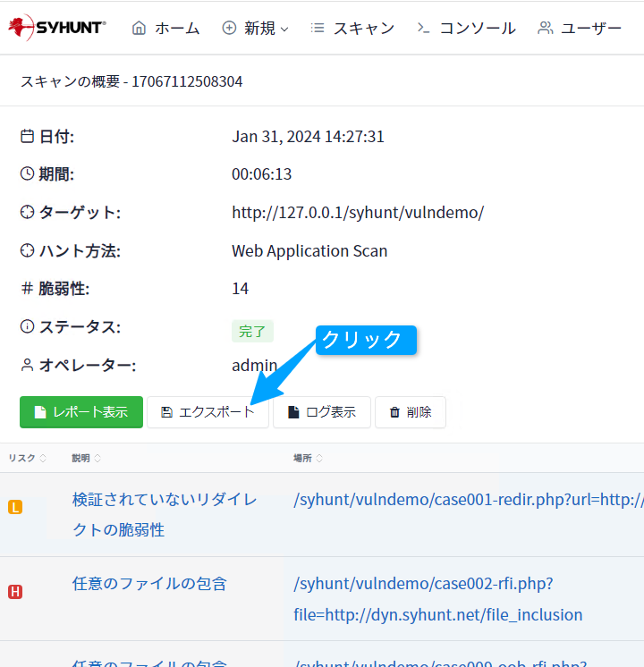Click the Syhunt logo
Screen dimensions: 644x667
[x=57, y=28]
